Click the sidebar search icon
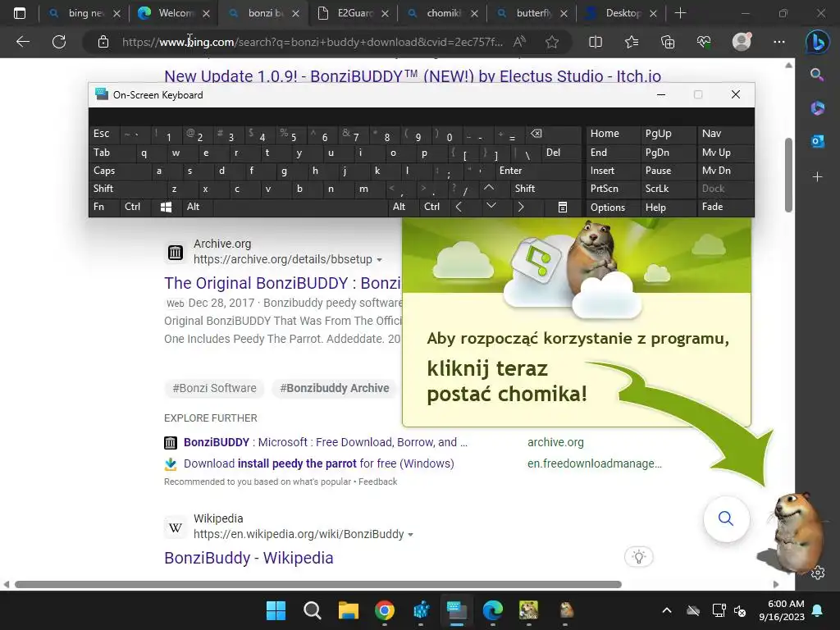 point(817,75)
